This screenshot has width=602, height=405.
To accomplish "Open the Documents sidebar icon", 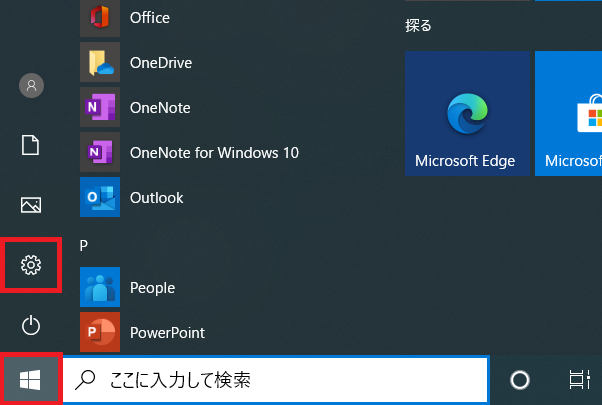I will click(31, 145).
